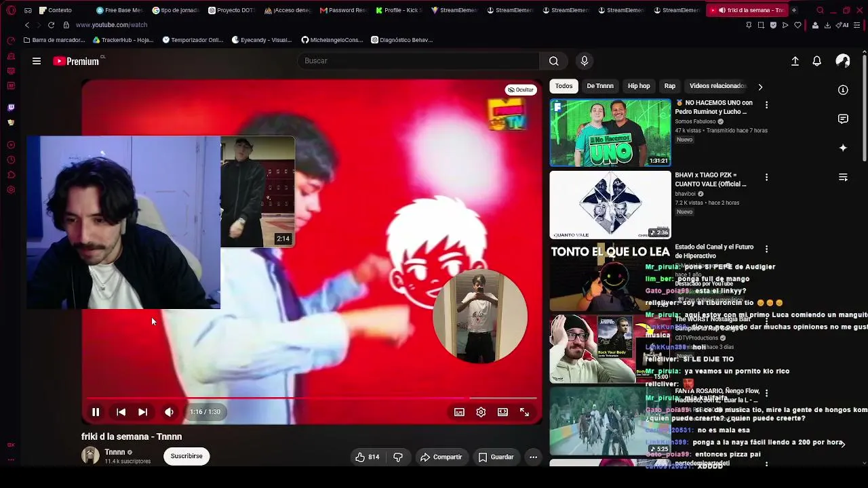
Task: Select the Rap filter chip
Action: [x=670, y=86]
